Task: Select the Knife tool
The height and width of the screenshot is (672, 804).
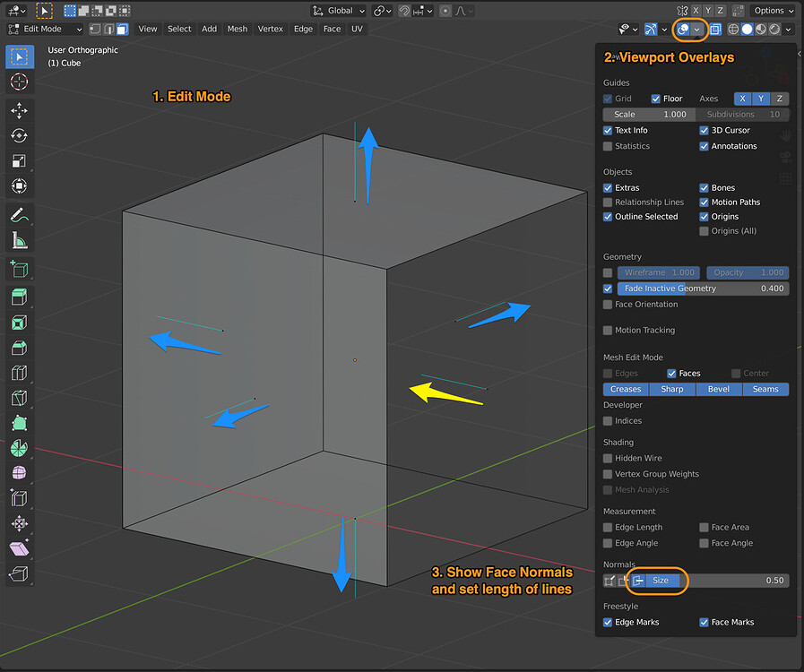Action: pos(19,398)
